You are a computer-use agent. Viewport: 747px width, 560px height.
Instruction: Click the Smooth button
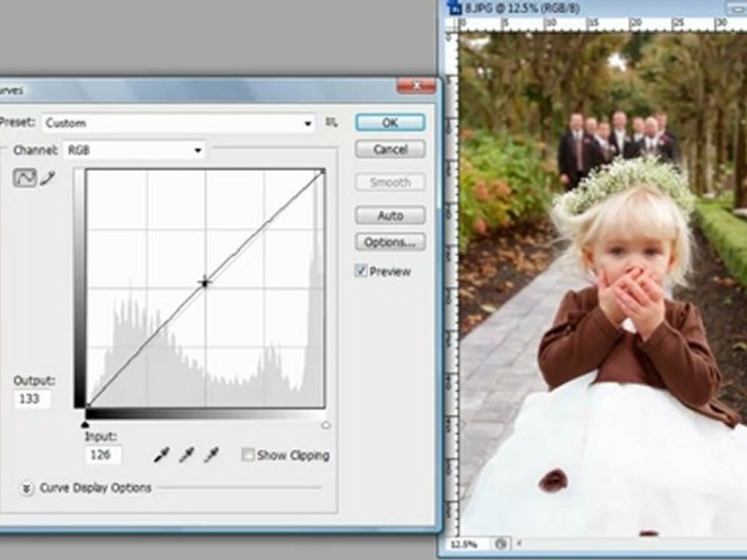(390, 182)
